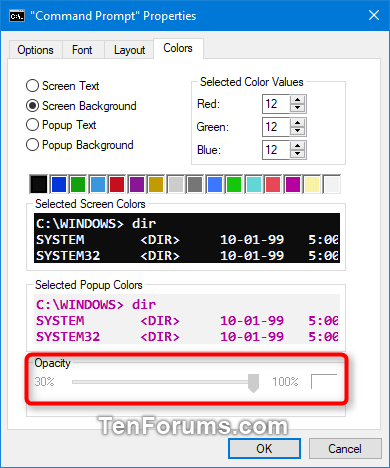390x468 pixels.
Task: Pick the dark blue color swatch
Action: pos(59,184)
